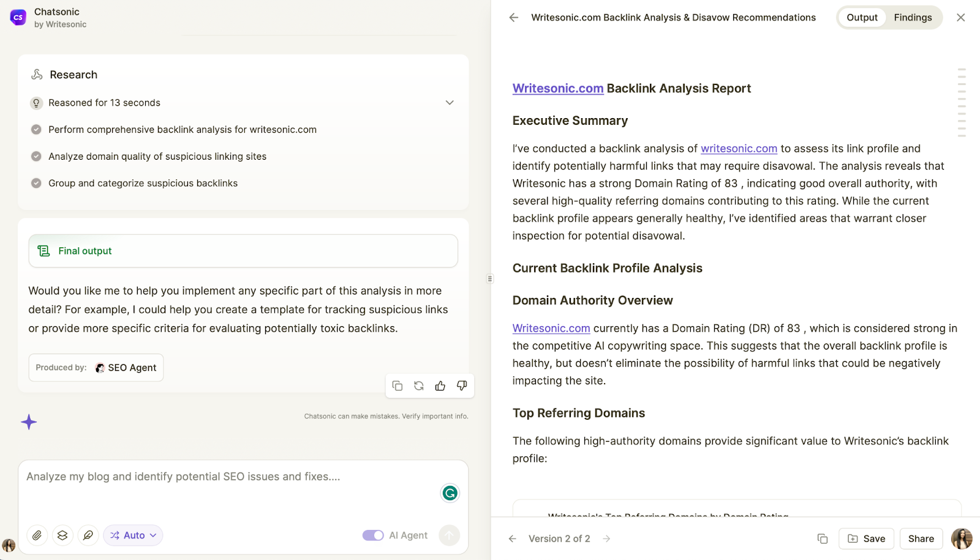Image resolution: width=980 pixels, height=560 pixels.
Task: Close the report panel
Action: point(961,18)
